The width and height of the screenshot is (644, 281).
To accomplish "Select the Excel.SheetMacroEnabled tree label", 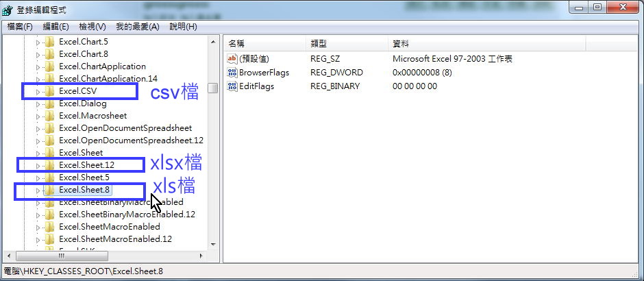I will point(109,227).
